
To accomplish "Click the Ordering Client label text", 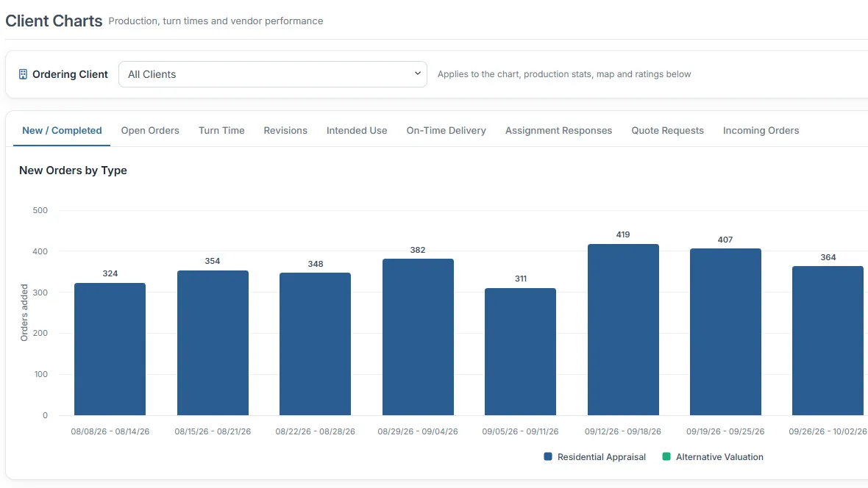I will tap(70, 74).
